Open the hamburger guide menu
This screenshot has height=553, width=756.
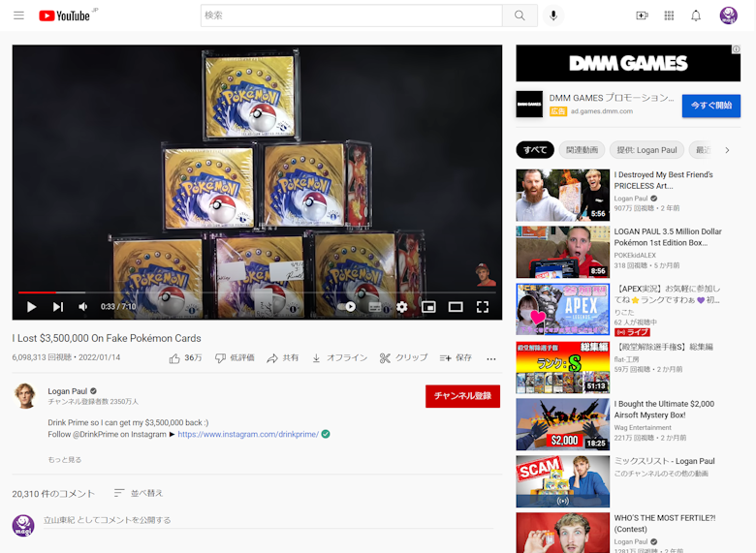pyautogui.click(x=18, y=15)
